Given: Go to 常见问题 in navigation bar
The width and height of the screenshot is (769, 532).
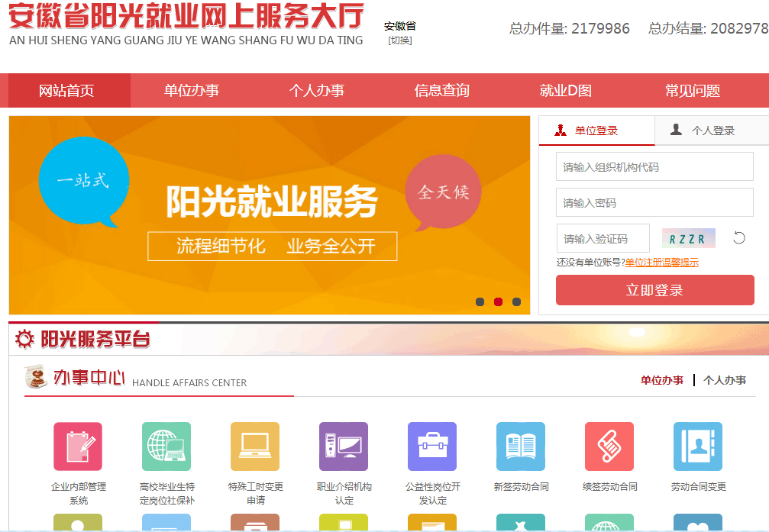Looking at the screenshot, I should click(x=692, y=91).
